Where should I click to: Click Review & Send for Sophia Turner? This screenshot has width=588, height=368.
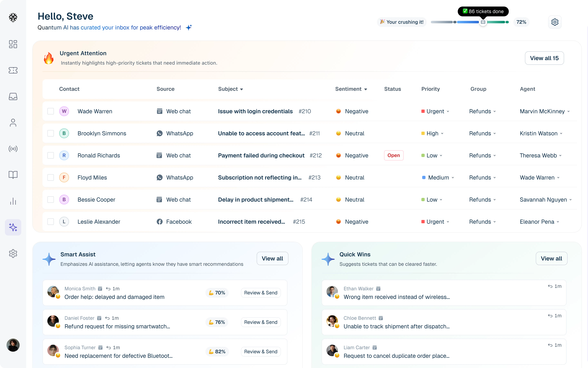pyautogui.click(x=261, y=352)
